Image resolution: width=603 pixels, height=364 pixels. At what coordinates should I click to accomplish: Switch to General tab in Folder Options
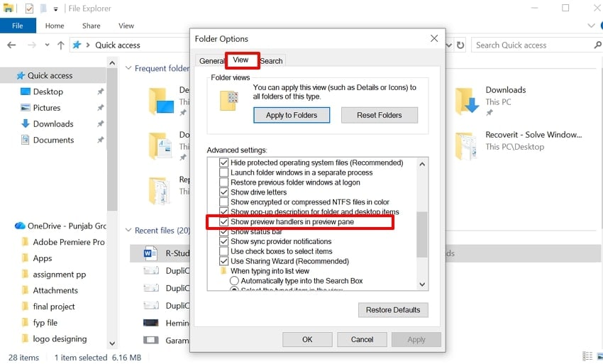[211, 61]
